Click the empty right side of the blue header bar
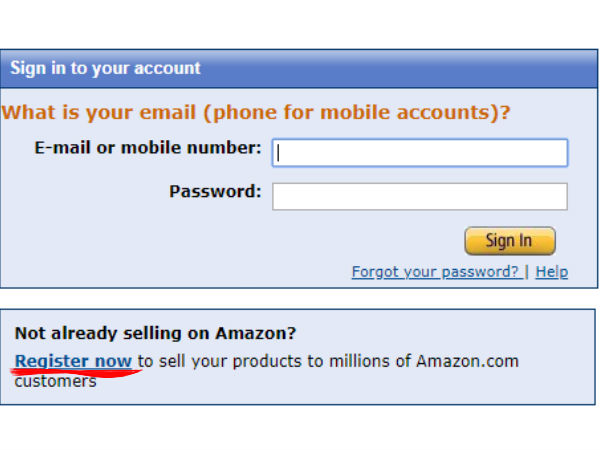Screen dimensions: 600x450 450,69
